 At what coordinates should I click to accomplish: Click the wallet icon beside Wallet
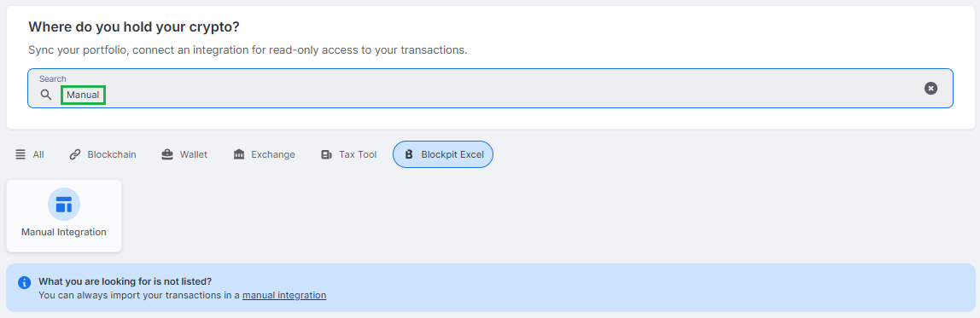(166, 154)
